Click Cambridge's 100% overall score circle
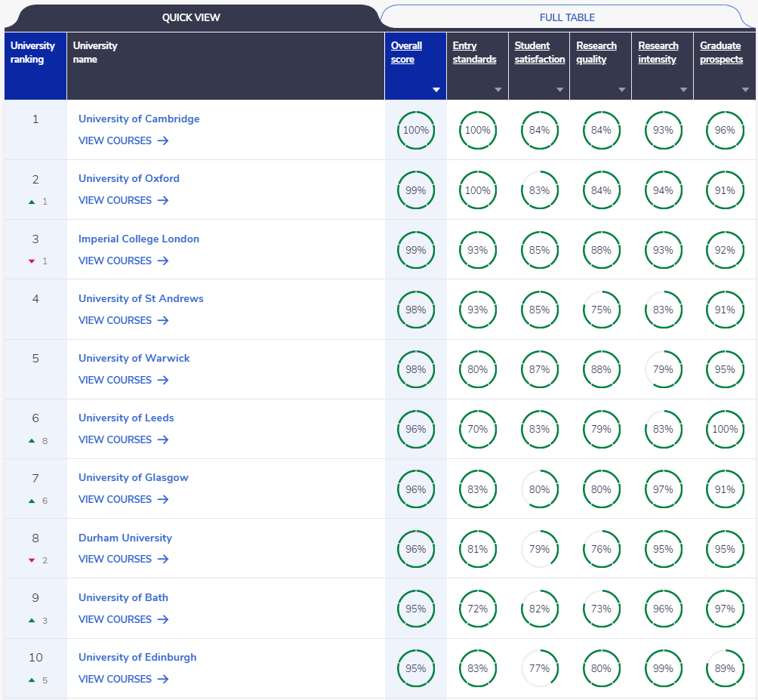 416,130
